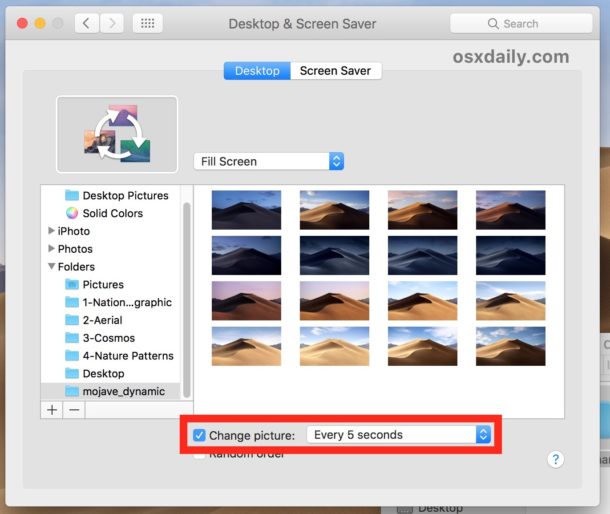Expand the Photos disclosure triangle
The height and width of the screenshot is (514, 610).
click(x=51, y=249)
